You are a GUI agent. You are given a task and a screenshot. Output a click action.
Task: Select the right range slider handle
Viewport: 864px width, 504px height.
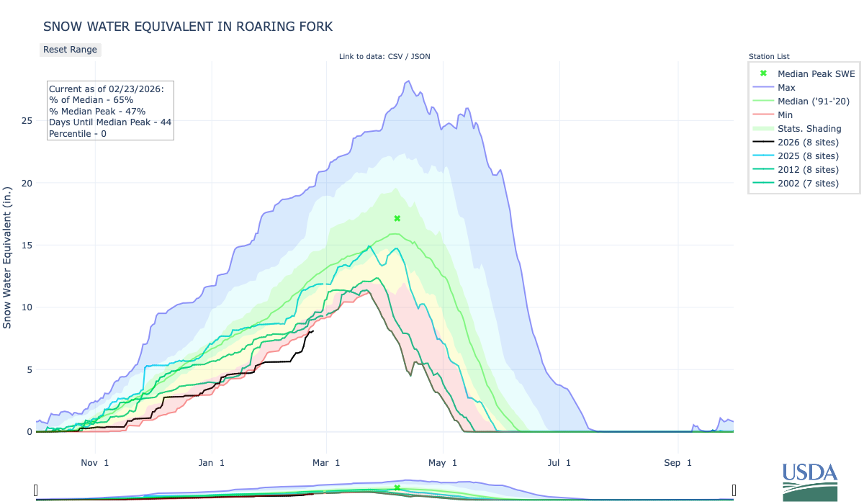point(734,490)
